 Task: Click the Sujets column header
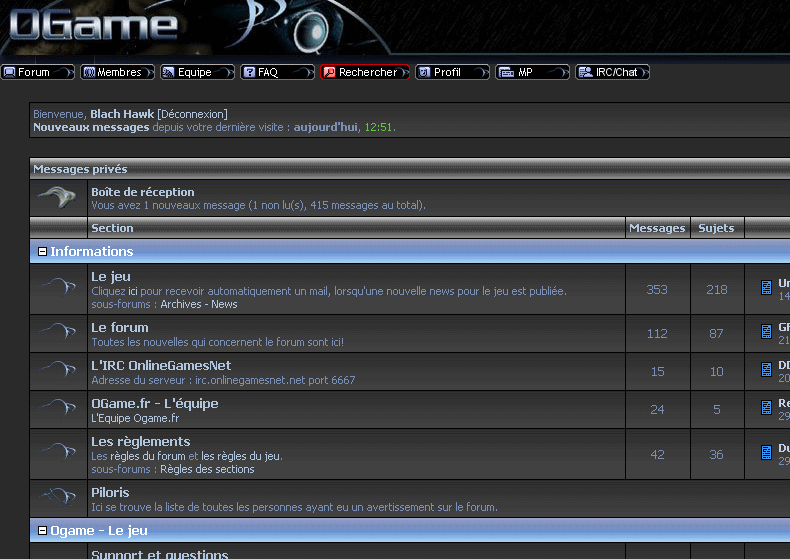tap(716, 228)
